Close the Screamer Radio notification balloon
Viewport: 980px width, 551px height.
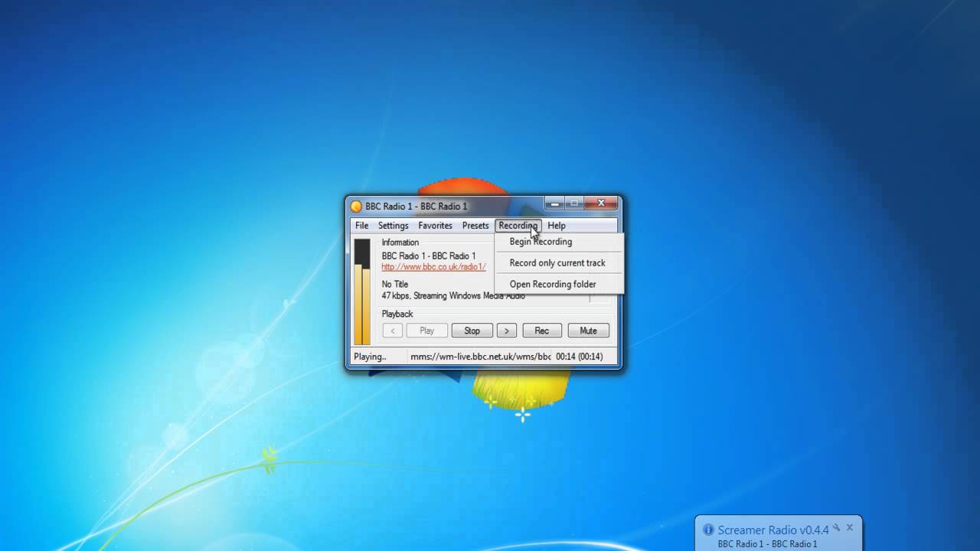pyautogui.click(x=849, y=527)
